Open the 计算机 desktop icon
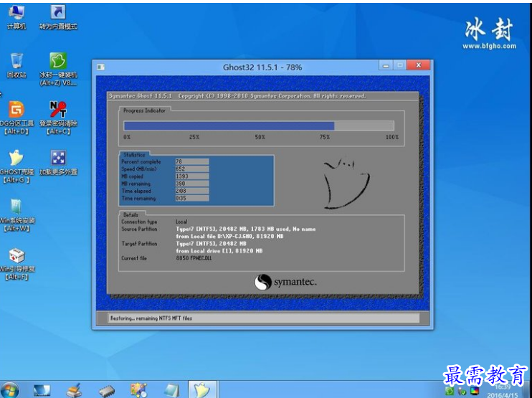The height and width of the screenshot is (398, 532). coord(16,17)
